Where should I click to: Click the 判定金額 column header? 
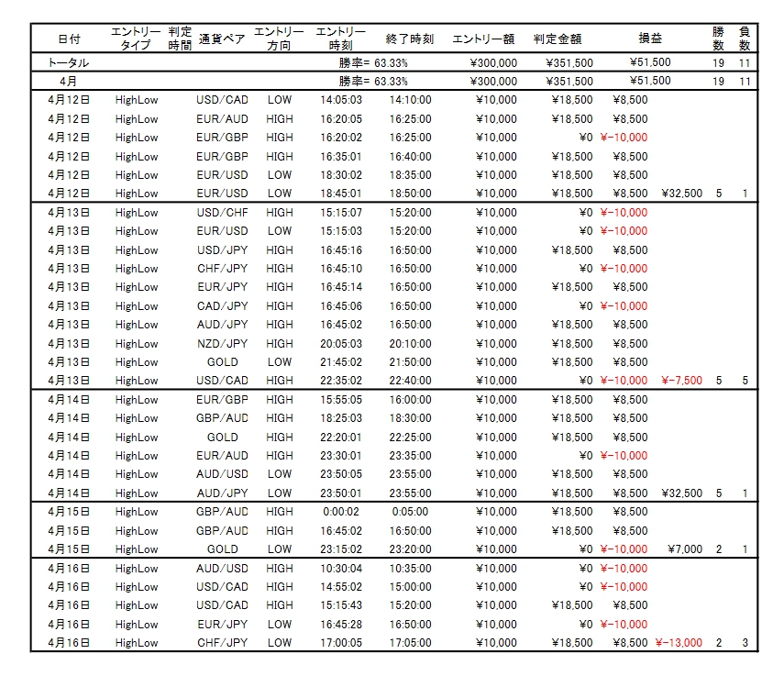(x=557, y=39)
